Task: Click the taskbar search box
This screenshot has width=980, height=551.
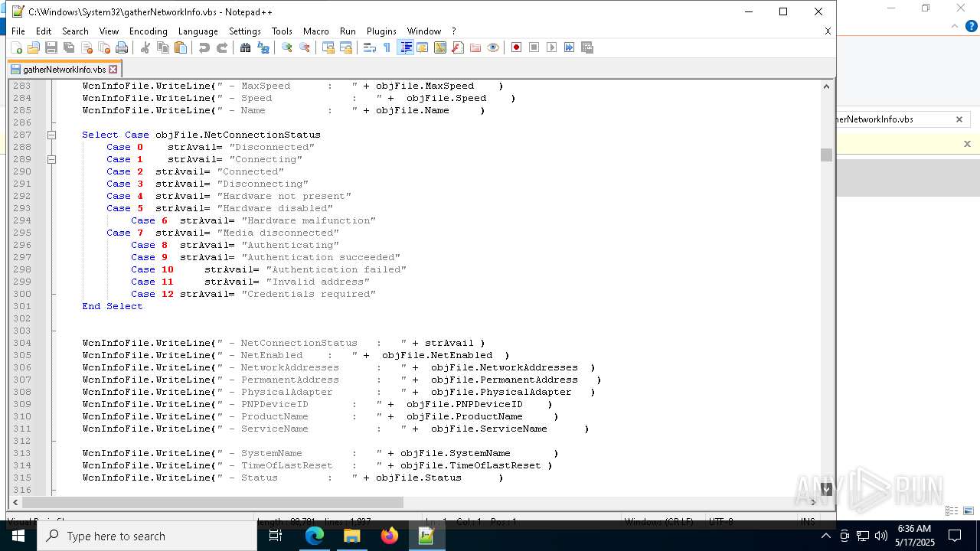Action: pos(147,536)
